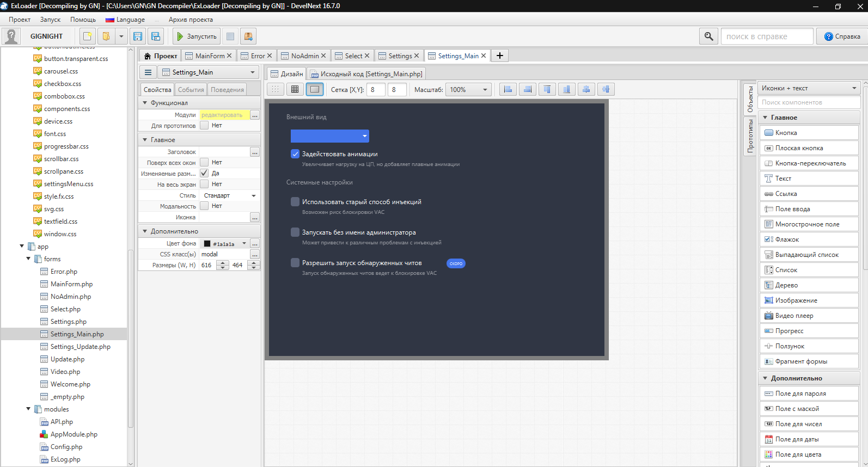868x467 pixels.
Task: Close the MainForm tab
Action: pyautogui.click(x=229, y=56)
